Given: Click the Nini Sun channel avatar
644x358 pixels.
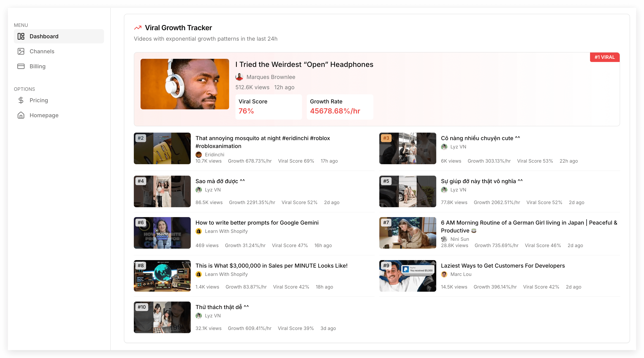Looking at the screenshot, I should click(444, 239).
